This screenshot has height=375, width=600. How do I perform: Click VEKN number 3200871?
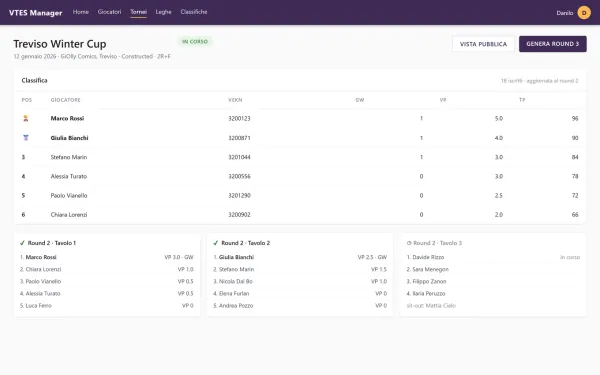coord(239,138)
